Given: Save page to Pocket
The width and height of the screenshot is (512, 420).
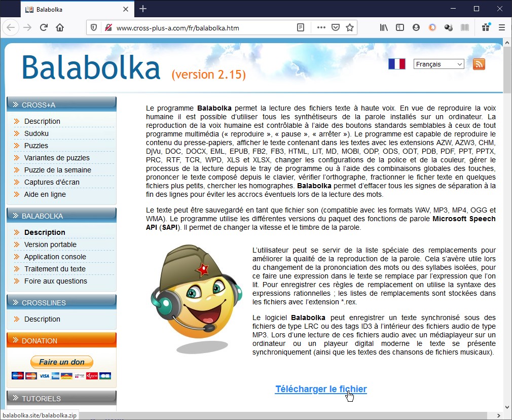Looking at the screenshot, I should pyautogui.click(x=336, y=27).
